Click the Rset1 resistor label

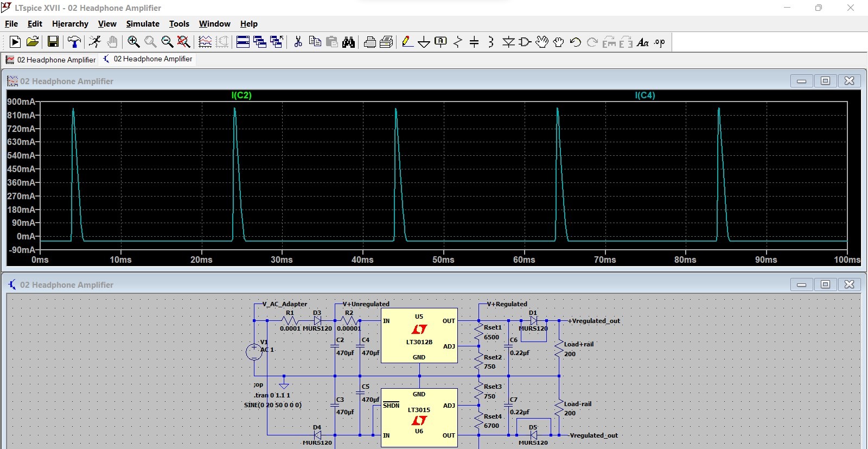493,327
